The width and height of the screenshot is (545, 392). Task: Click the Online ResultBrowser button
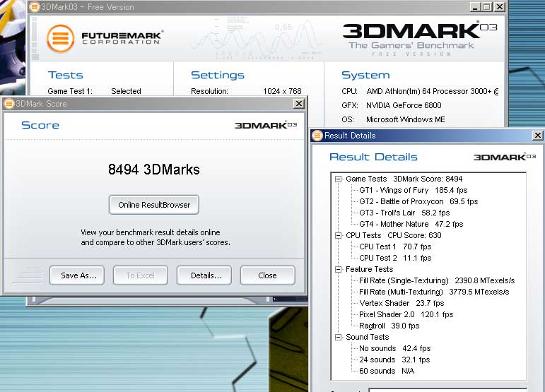point(154,205)
